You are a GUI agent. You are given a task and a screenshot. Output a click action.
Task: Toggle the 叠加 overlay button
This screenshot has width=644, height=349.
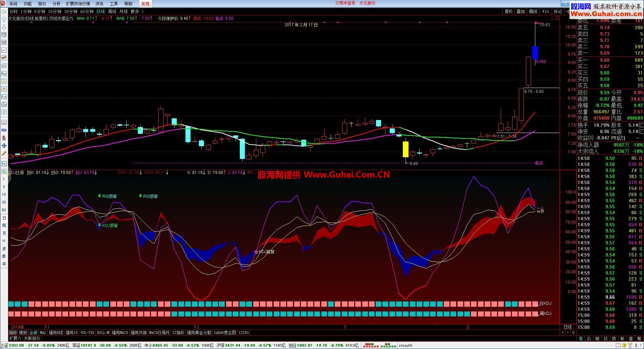point(521,11)
